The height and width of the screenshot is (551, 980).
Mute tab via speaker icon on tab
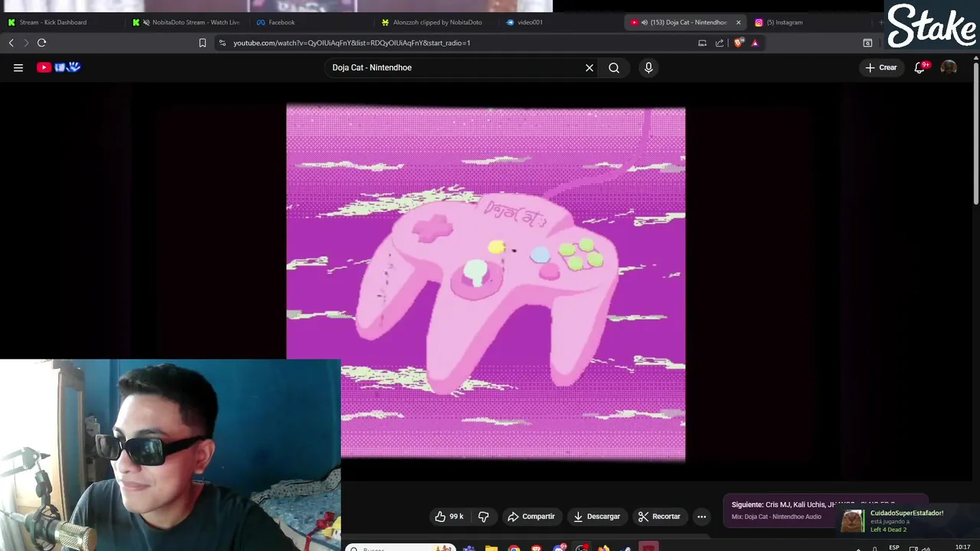(644, 22)
